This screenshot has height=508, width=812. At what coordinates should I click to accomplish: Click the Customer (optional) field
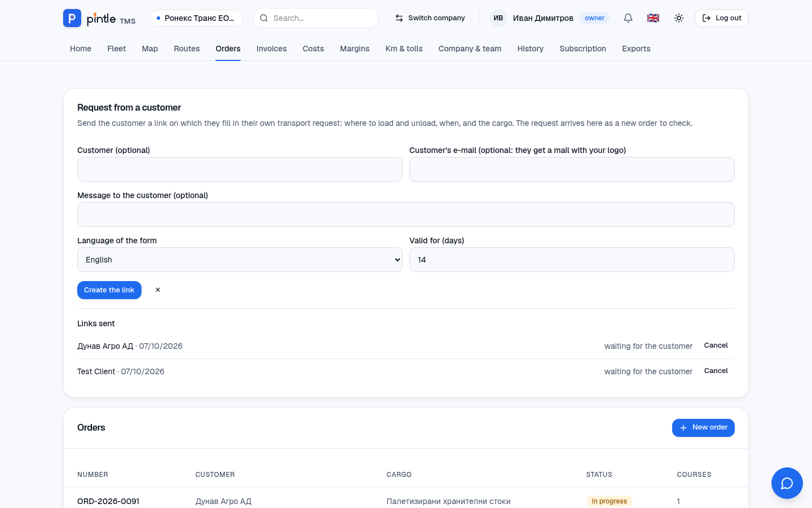(x=240, y=169)
